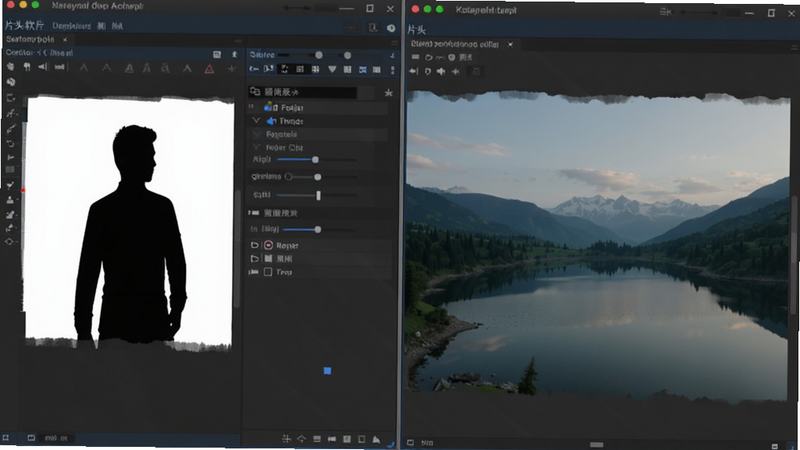
Task: Click the downward triangle icon under Sabtre slider
Action: [x=332, y=69]
